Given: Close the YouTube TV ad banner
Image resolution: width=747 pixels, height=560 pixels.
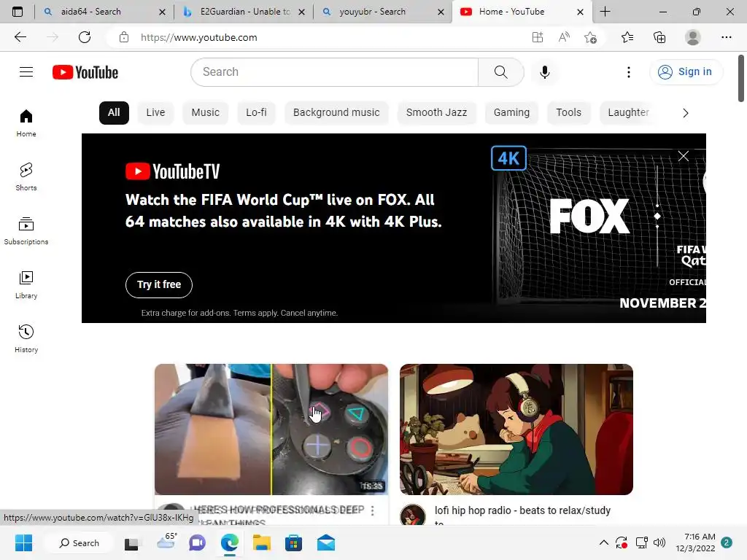Looking at the screenshot, I should [683, 156].
